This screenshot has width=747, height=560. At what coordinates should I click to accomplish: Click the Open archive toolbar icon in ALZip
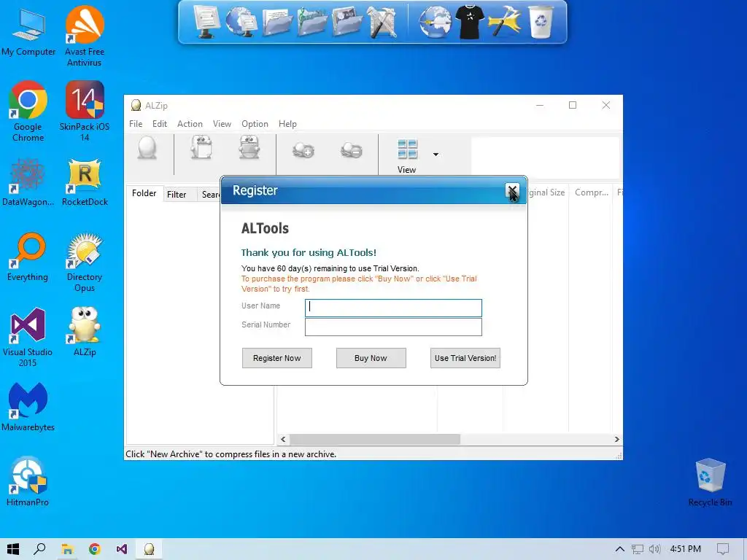click(201, 147)
